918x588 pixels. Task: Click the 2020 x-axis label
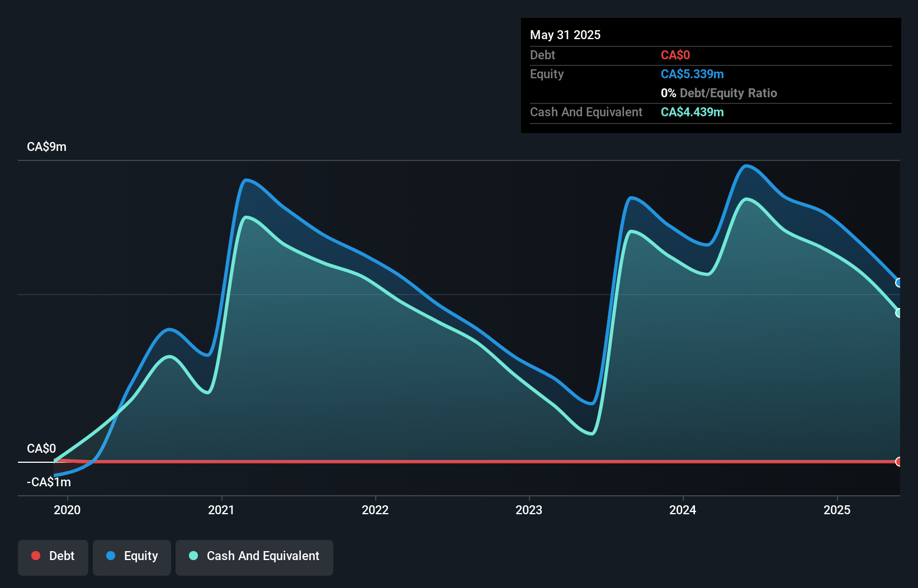pos(67,510)
